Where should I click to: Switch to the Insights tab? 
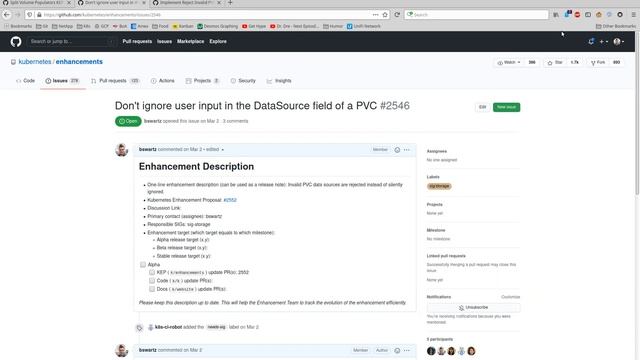(x=279, y=81)
